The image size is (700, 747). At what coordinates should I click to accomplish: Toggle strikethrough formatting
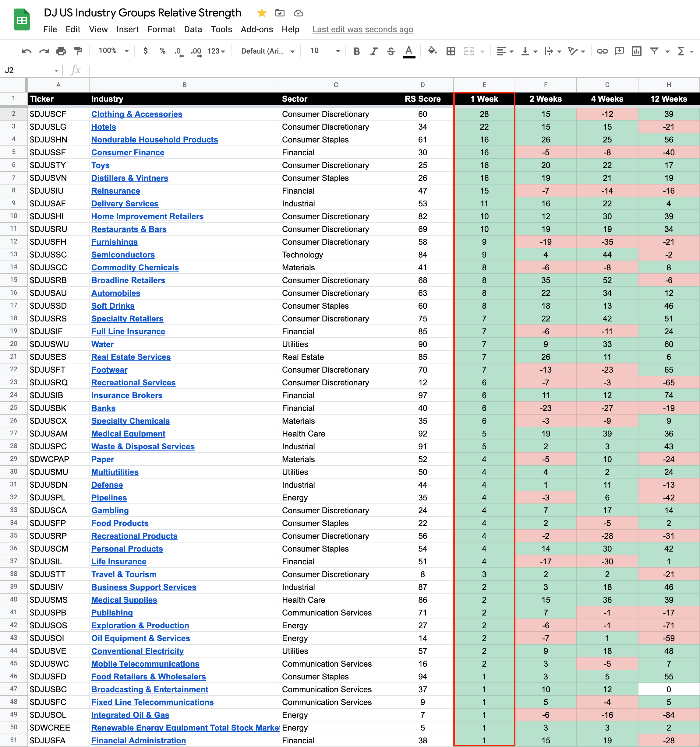[391, 51]
